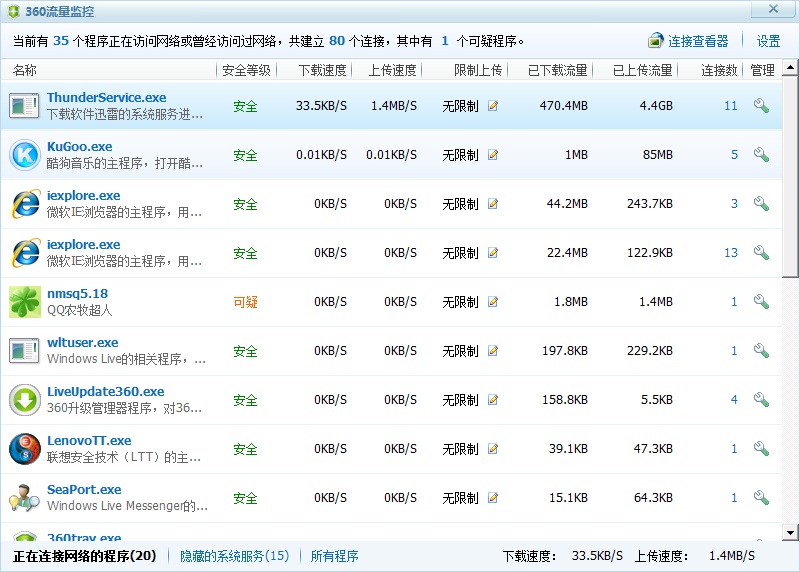The height and width of the screenshot is (572, 800).
Task: Click the nmsq5.18 green clover icon
Action: click(x=23, y=302)
